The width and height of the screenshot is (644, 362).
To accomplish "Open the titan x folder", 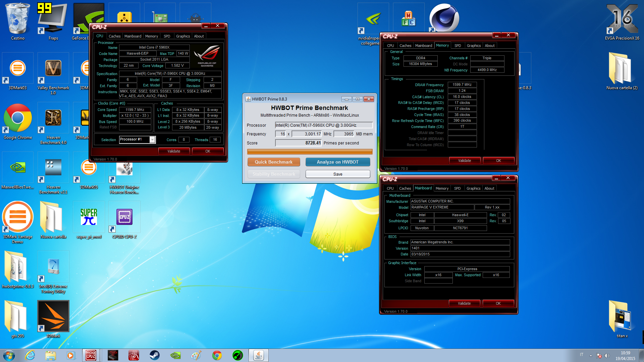I will [x=622, y=320].
